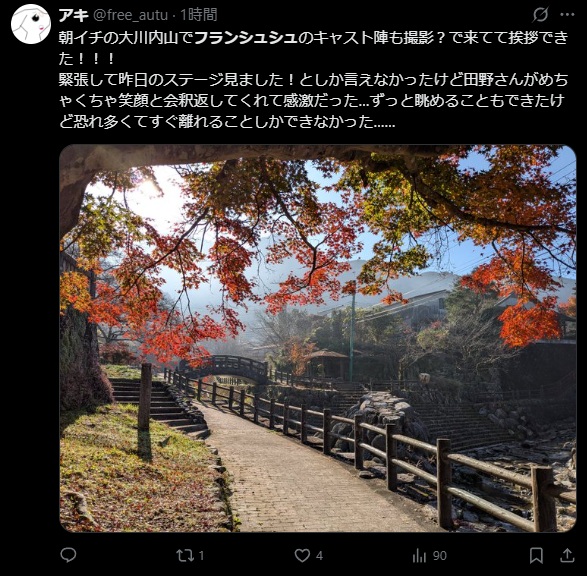The width and height of the screenshot is (587, 576).
Task: Open the three-dot more options menu
Action: 567,15
